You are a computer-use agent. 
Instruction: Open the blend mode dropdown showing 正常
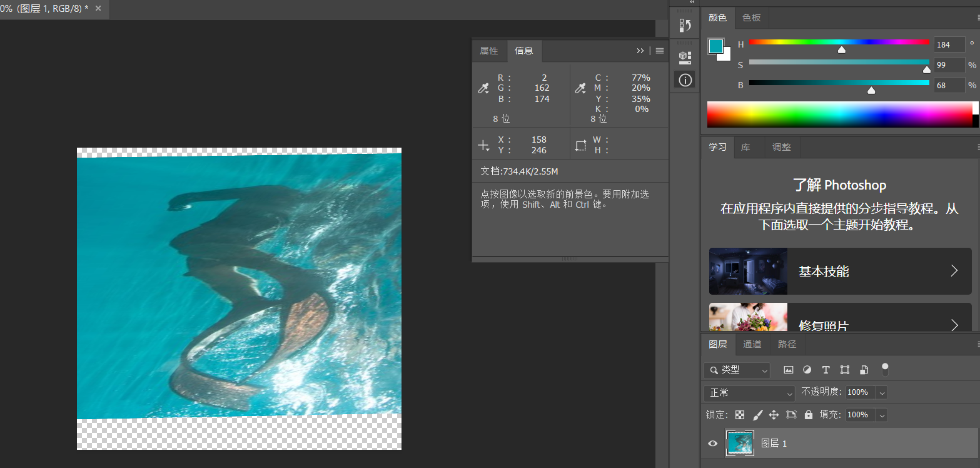point(749,392)
